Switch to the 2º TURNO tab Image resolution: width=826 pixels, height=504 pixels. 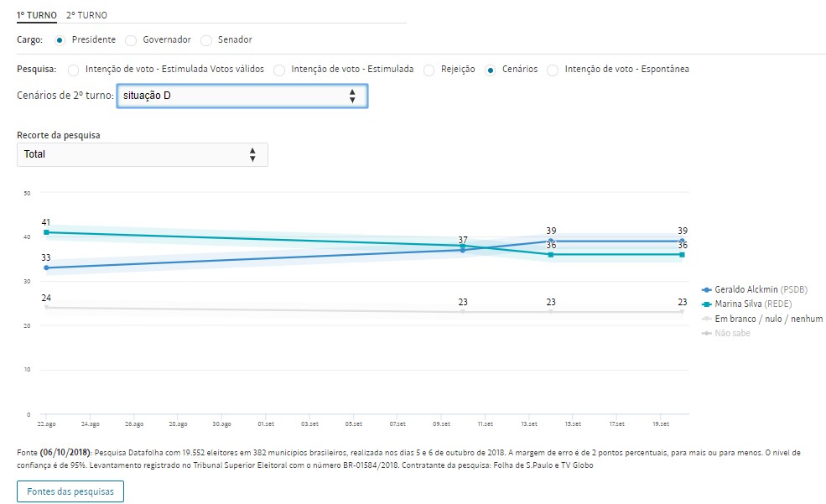tap(86, 15)
